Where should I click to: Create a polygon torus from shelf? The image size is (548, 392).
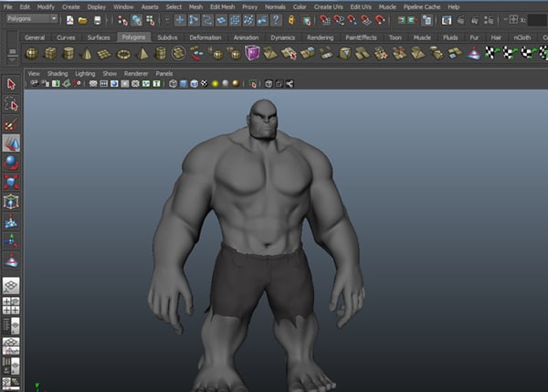(x=123, y=54)
